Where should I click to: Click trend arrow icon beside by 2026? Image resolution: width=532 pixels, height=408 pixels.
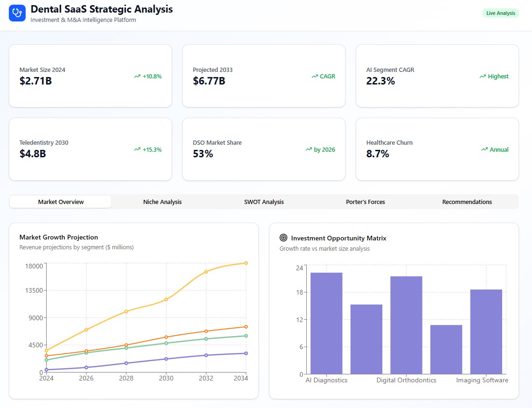[x=309, y=150]
